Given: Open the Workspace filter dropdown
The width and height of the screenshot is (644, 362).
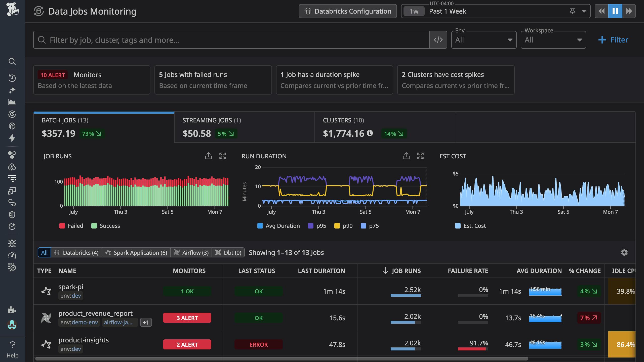Looking at the screenshot, I should click(x=553, y=39).
